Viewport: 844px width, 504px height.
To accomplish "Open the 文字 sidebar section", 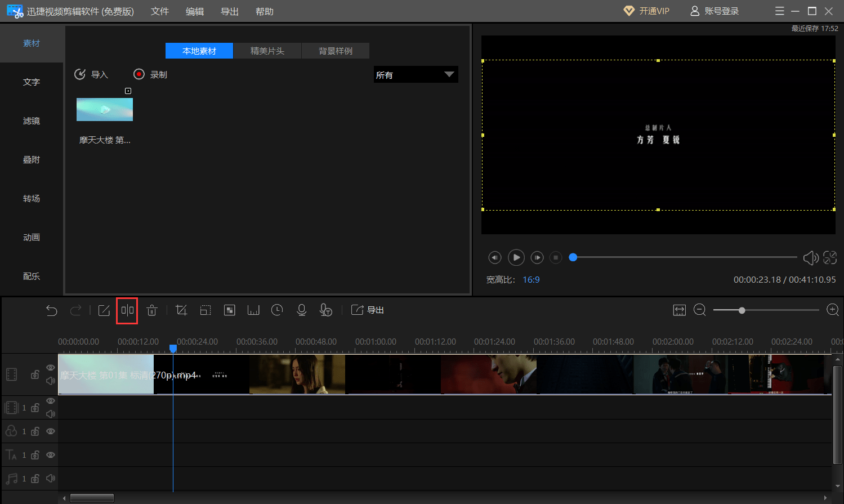I will point(32,82).
